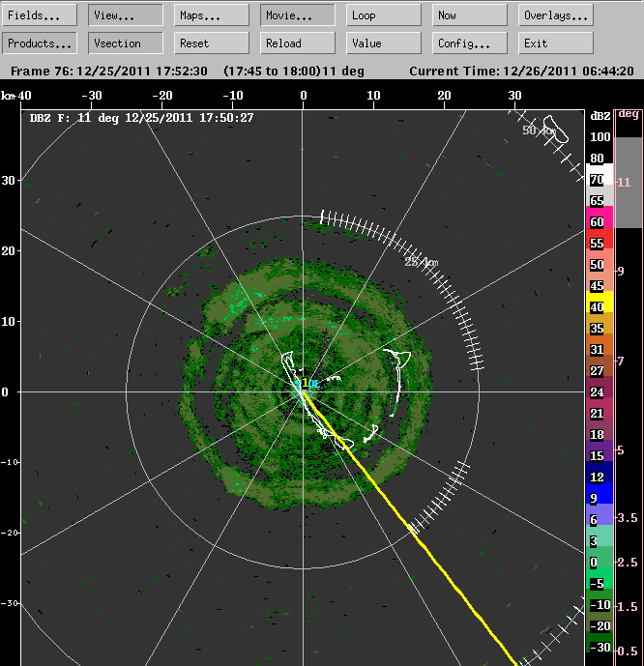Open the Products... menu
Image resolution: width=644 pixels, height=666 pixels.
[40, 43]
